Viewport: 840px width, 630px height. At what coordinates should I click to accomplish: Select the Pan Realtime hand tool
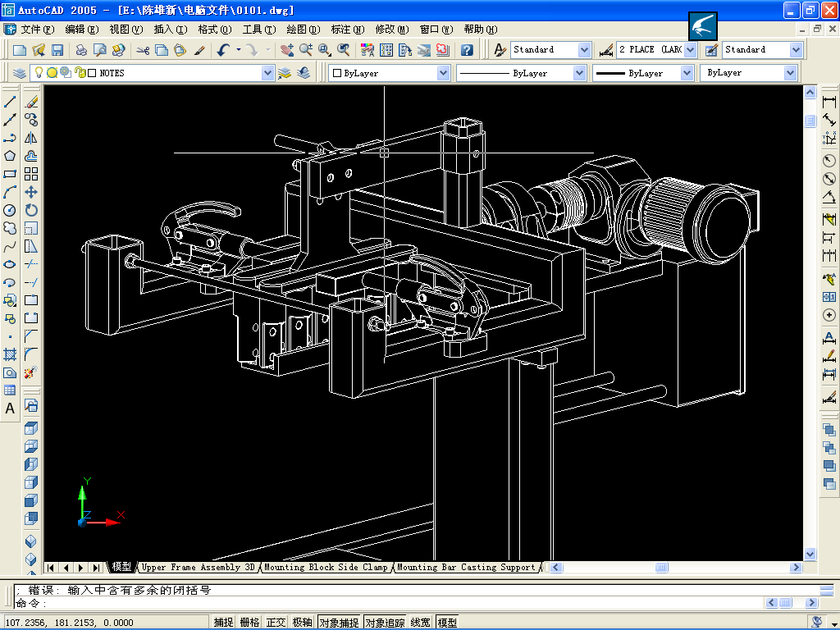(287, 50)
